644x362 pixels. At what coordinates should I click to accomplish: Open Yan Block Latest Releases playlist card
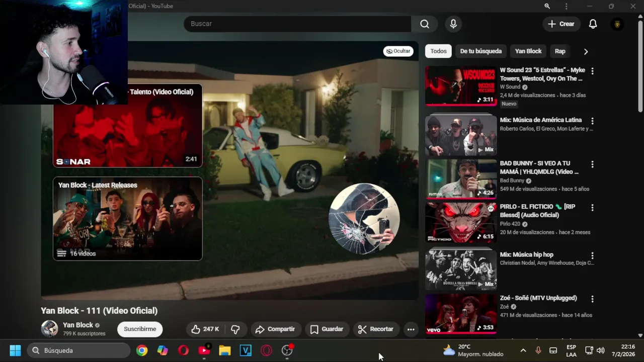coord(128,219)
